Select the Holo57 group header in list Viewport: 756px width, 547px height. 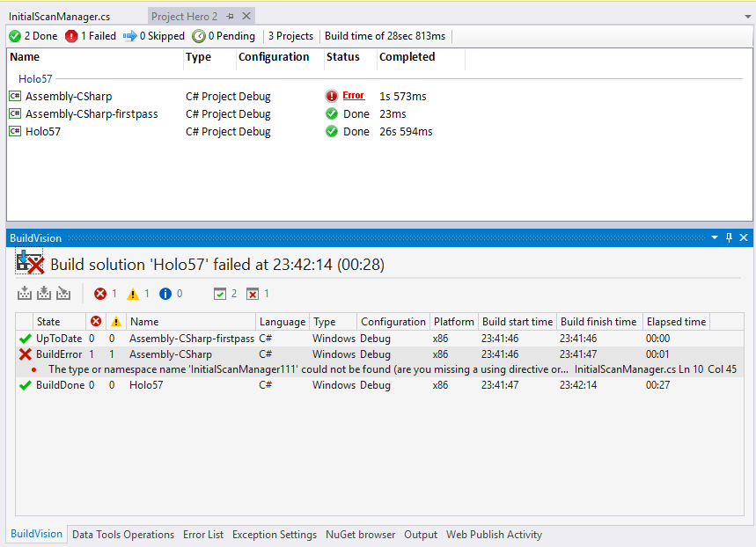click(35, 79)
